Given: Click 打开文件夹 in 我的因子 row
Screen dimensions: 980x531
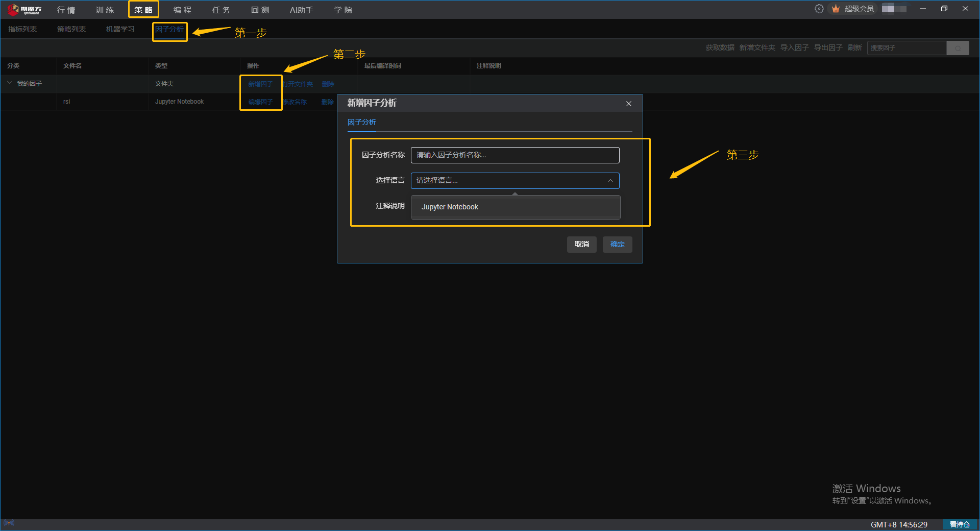Looking at the screenshot, I should tap(298, 84).
